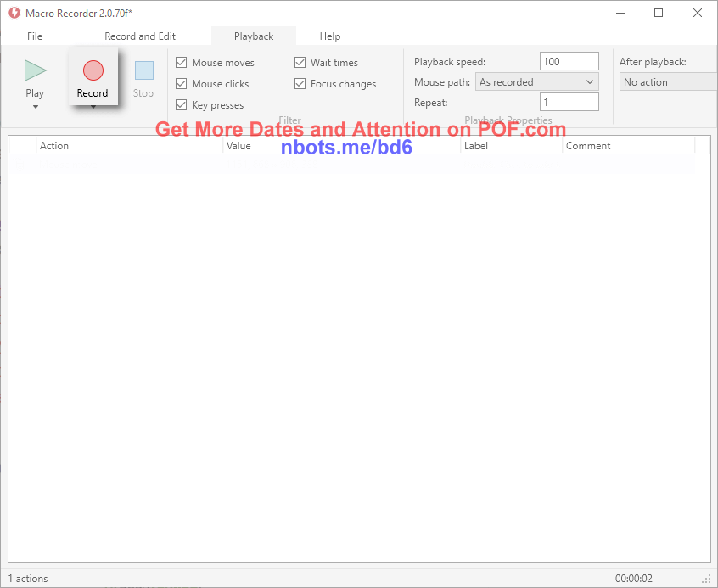Minimize the Macro Recorder window

[x=620, y=13]
